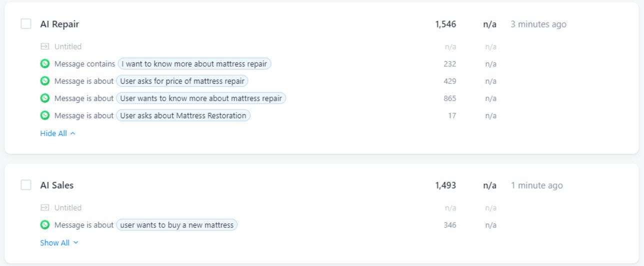Viewport: 644px width, 266px height.
Task: Click WhatsApp icon beside 'I want to know more' trigger
Action: click(45, 64)
